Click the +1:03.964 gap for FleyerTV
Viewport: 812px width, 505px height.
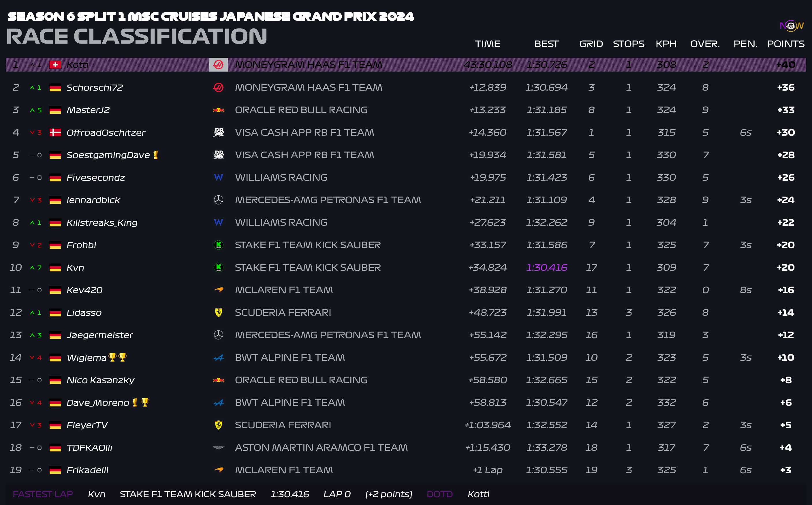coord(488,425)
